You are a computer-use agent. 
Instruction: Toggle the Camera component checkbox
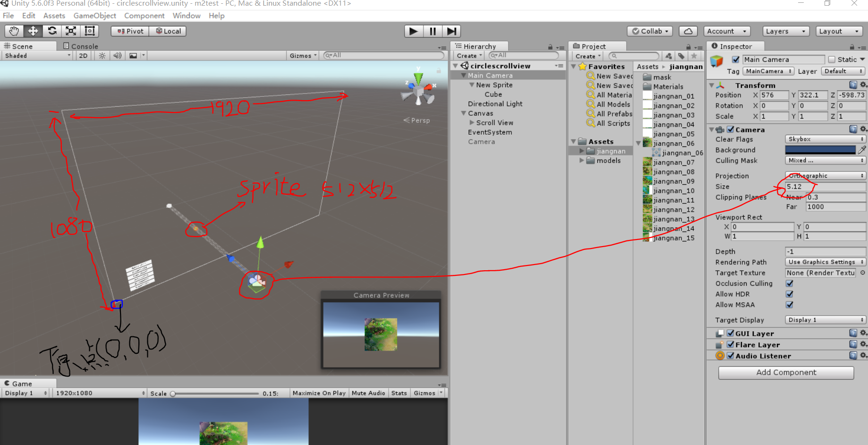730,129
